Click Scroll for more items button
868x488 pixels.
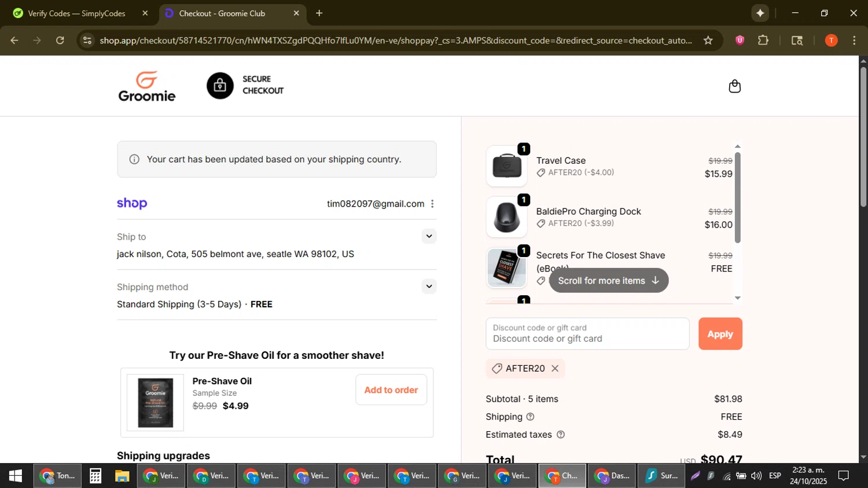coord(609,281)
